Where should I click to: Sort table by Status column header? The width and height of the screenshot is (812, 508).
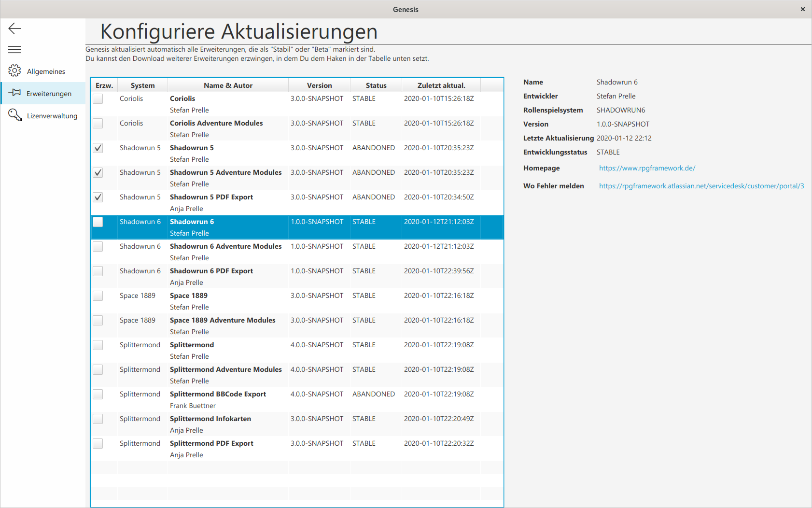(376, 85)
